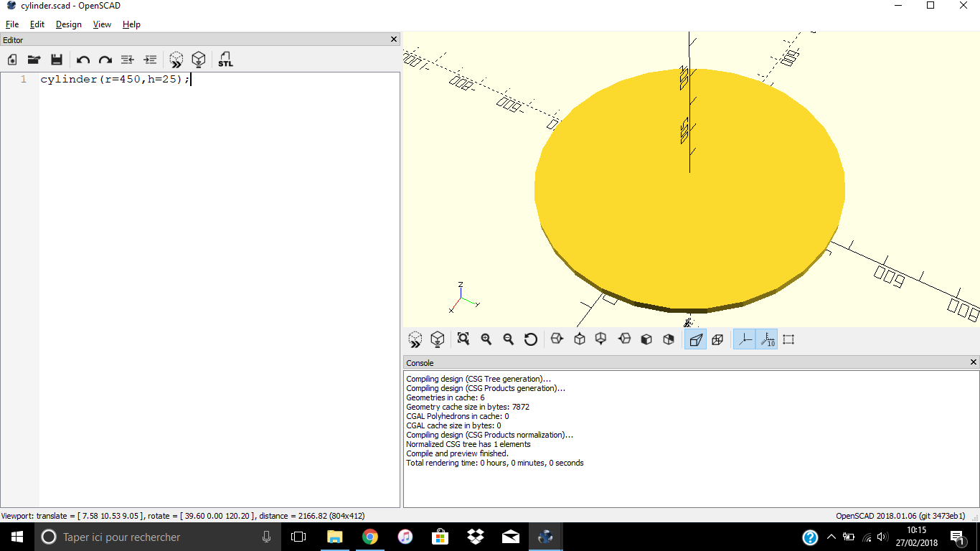Open the View menu
The image size is (980, 551).
pyautogui.click(x=102, y=24)
